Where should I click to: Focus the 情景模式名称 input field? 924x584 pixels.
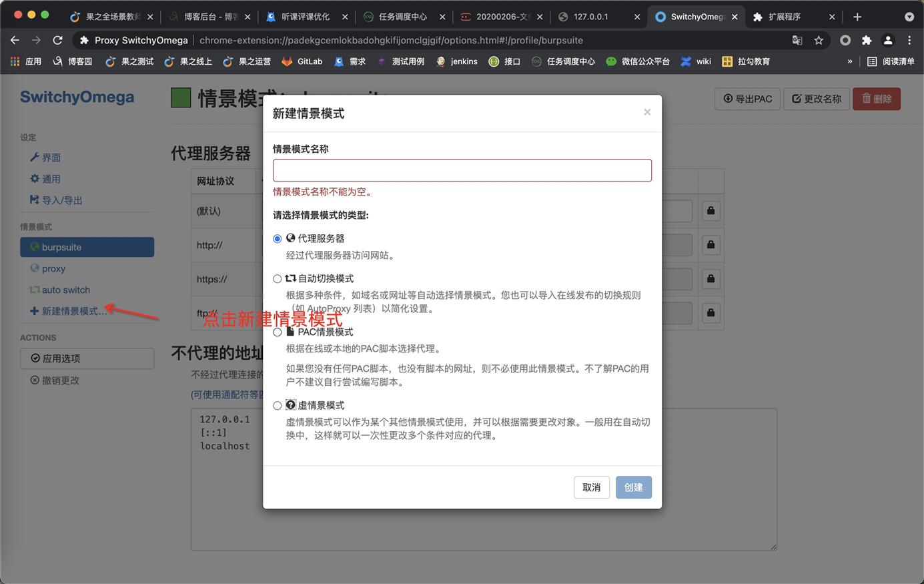pyautogui.click(x=462, y=170)
